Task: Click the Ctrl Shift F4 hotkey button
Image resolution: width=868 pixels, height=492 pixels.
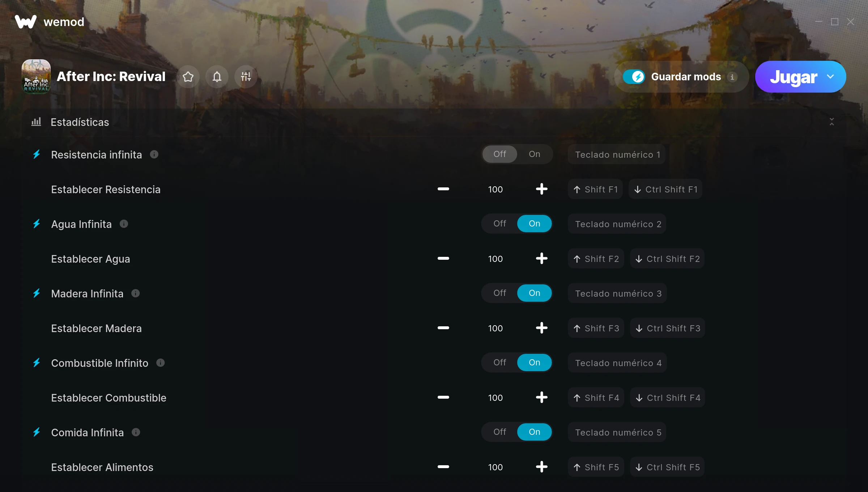Action: (668, 398)
